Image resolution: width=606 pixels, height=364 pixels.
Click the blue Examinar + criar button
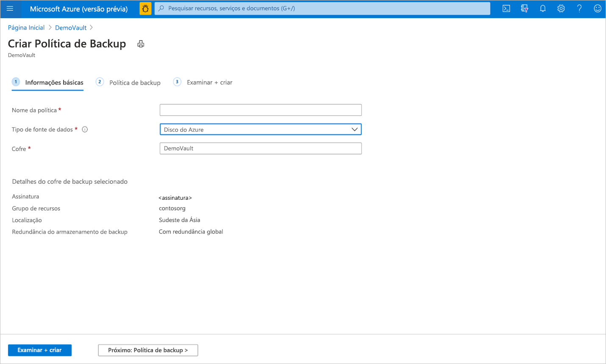pyautogui.click(x=40, y=350)
